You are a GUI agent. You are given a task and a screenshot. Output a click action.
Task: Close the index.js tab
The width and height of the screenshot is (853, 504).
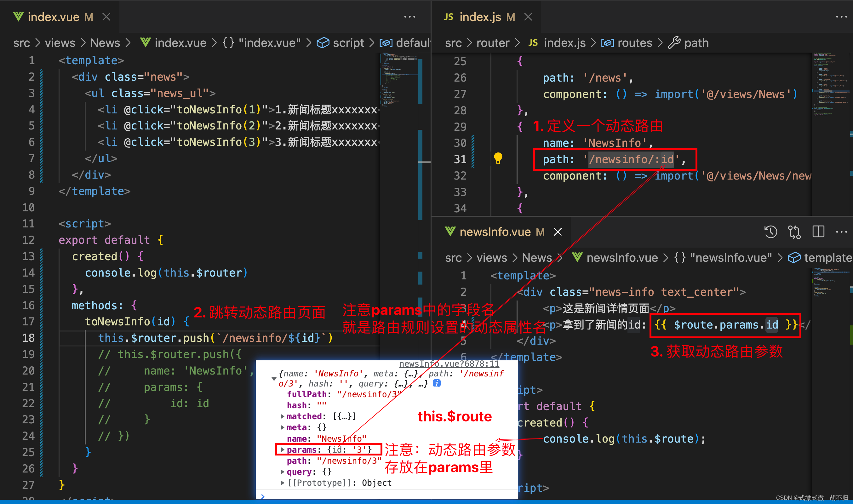click(528, 17)
